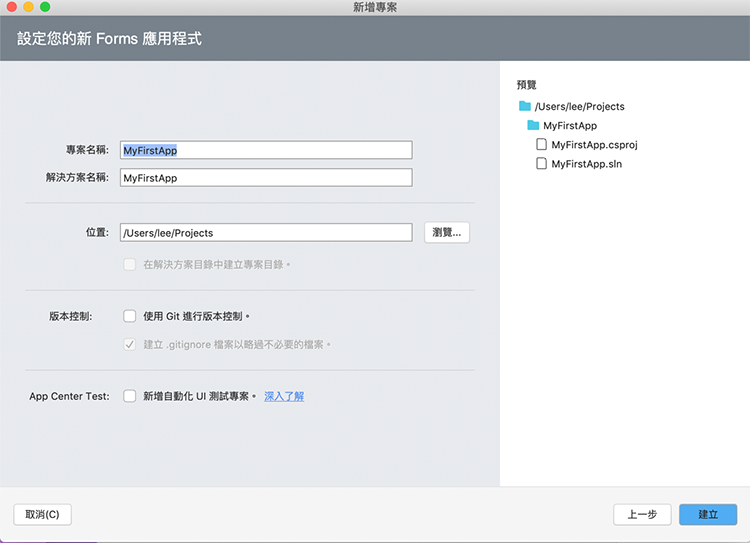The height and width of the screenshot is (543, 750).
Task: Select MyFirstApp.csproj file name in preview
Action: tap(595, 144)
